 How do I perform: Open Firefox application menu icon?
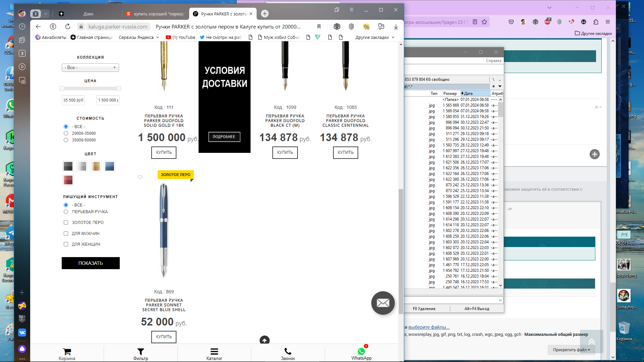(608, 22)
